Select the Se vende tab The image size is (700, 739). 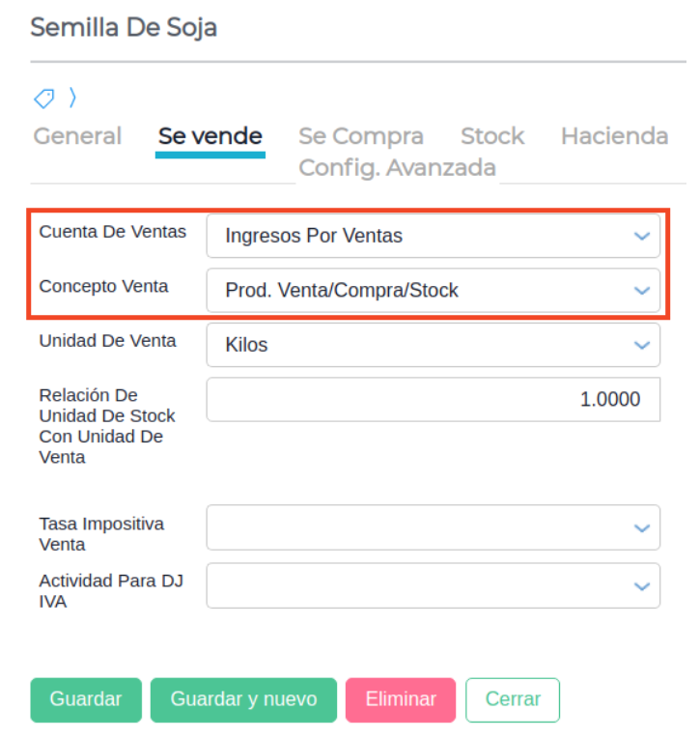pos(210,136)
